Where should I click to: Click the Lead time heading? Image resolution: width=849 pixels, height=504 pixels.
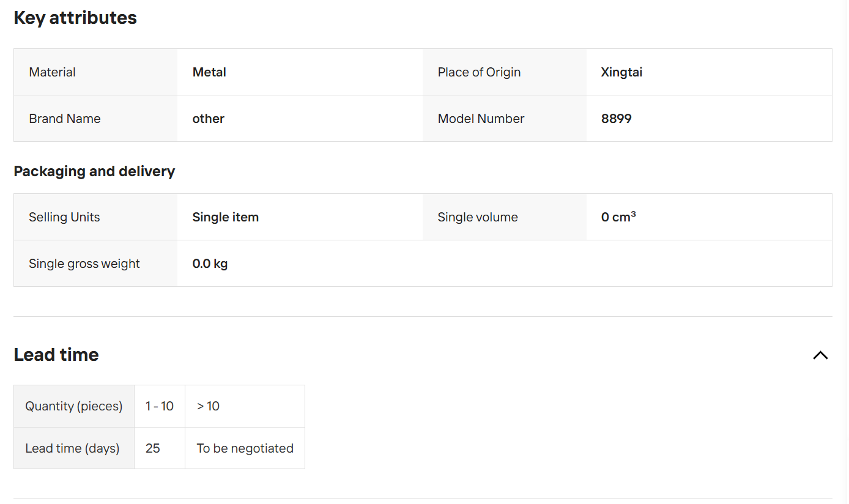(x=56, y=355)
